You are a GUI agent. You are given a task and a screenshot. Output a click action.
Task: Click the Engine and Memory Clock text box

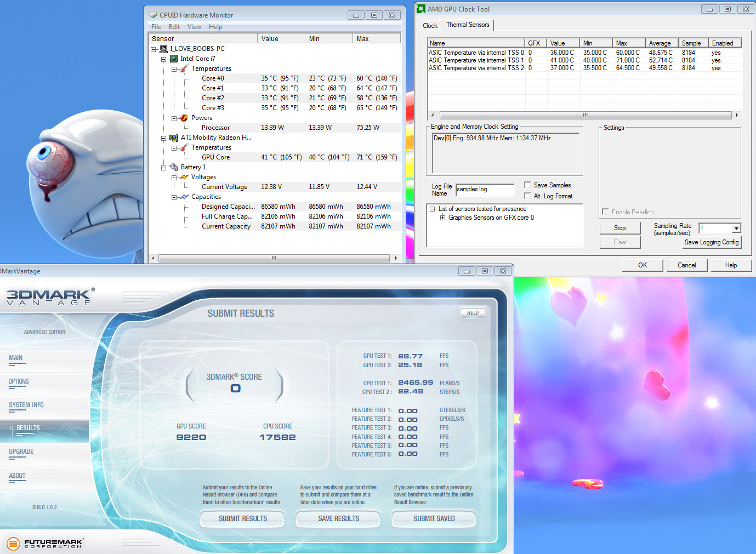pos(505,153)
